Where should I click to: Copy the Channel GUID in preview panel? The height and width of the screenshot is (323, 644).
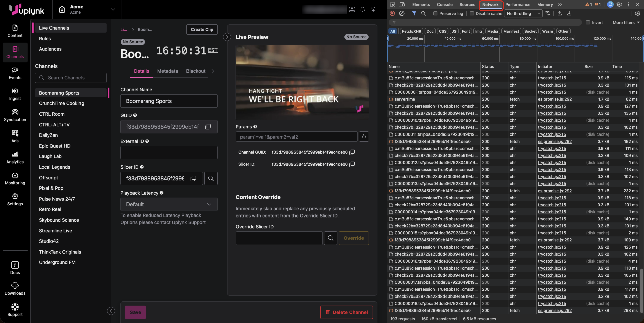(x=352, y=152)
